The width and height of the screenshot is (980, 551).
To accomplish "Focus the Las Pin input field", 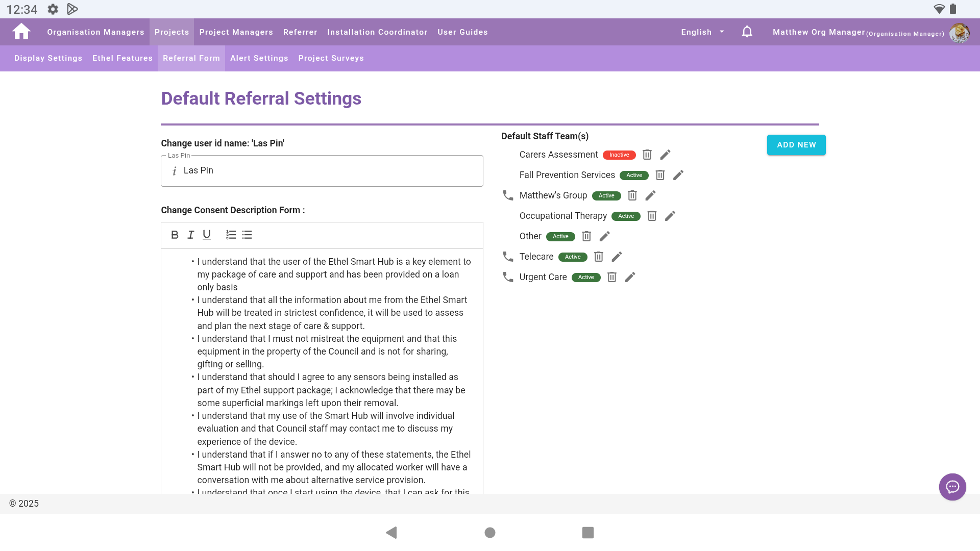I will [322, 171].
